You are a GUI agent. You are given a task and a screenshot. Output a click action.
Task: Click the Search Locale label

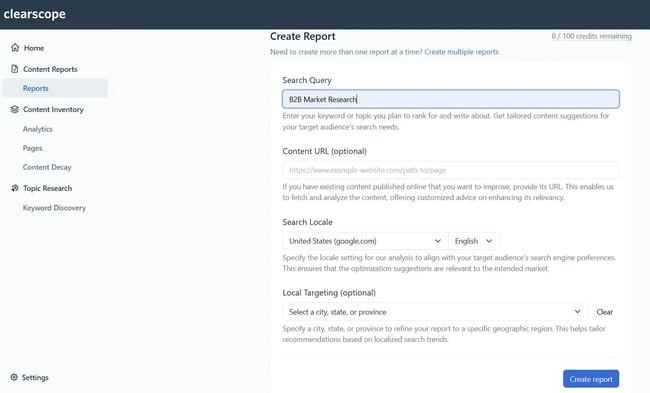coord(308,222)
